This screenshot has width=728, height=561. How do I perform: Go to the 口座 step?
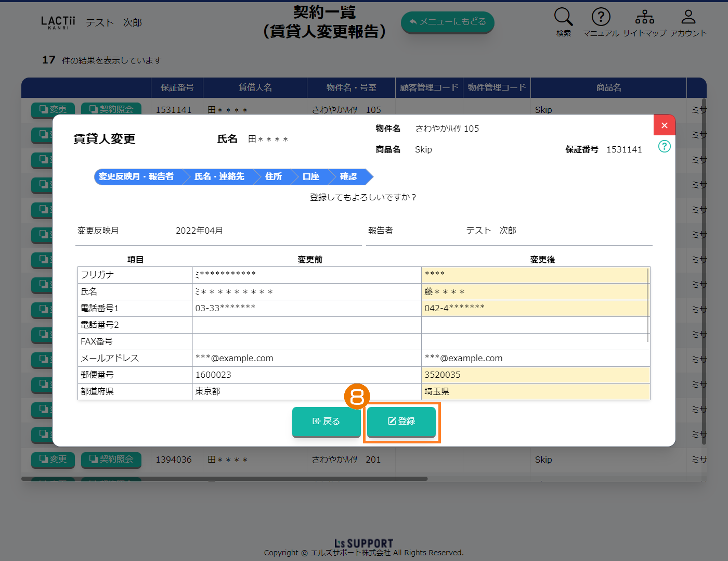click(x=310, y=177)
